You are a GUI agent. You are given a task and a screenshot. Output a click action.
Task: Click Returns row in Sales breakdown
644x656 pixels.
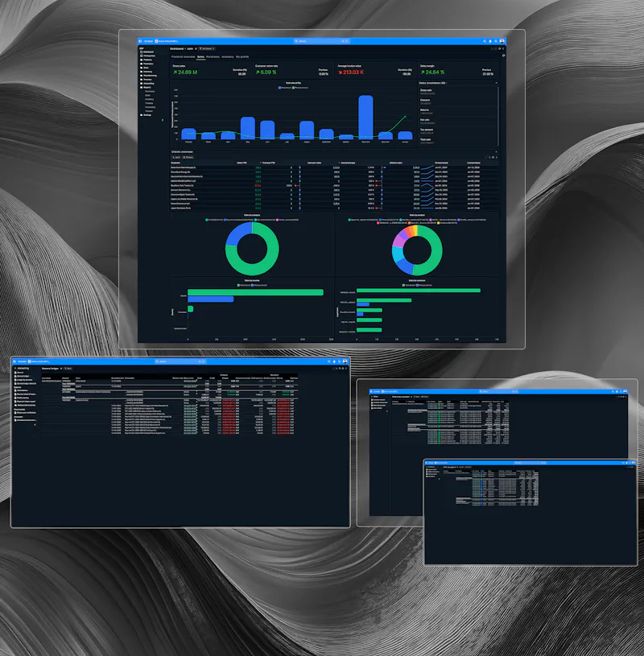[x=458, y=112]
